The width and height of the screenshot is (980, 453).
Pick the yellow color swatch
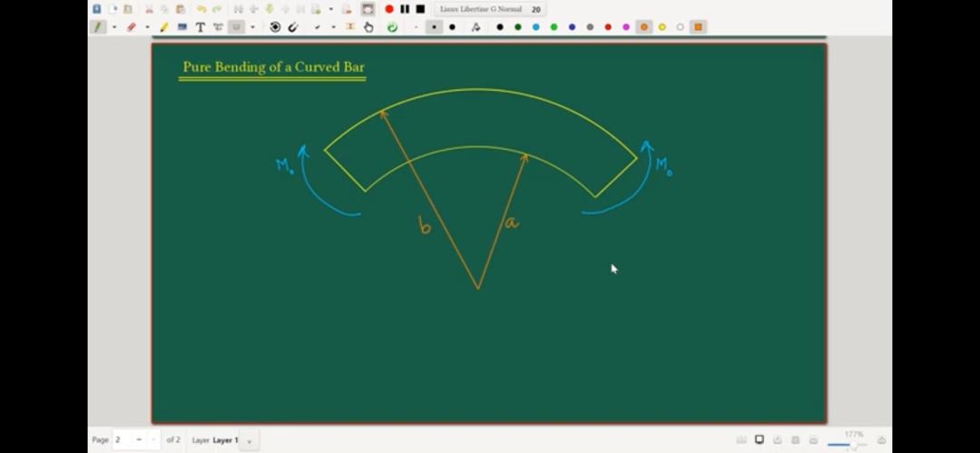[x=661, y=27]
